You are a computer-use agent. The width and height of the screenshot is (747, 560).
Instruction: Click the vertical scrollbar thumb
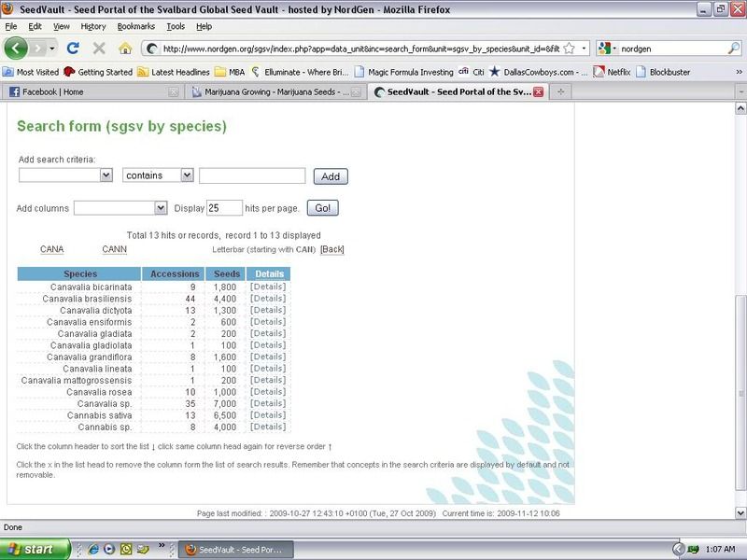pyautogui.click(x=740, y=393)
